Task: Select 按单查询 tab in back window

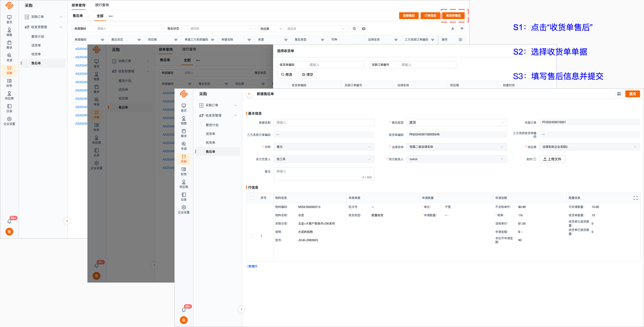Action: click(x=78, y=5)
